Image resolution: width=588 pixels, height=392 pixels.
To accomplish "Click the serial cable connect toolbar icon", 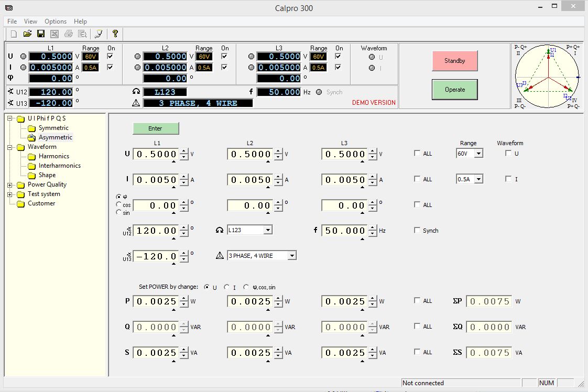I will coord(99,34).
